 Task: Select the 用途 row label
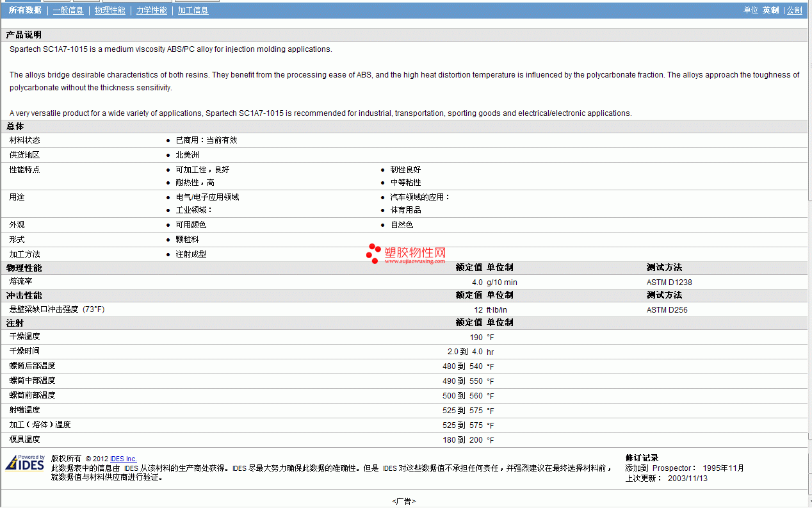coord(17,197)
